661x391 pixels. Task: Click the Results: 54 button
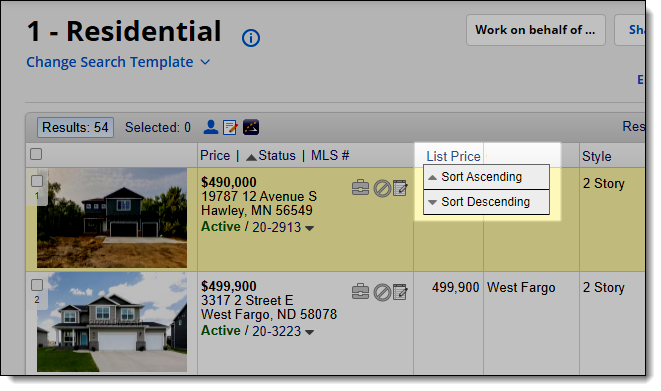click(x=75, y=127)
